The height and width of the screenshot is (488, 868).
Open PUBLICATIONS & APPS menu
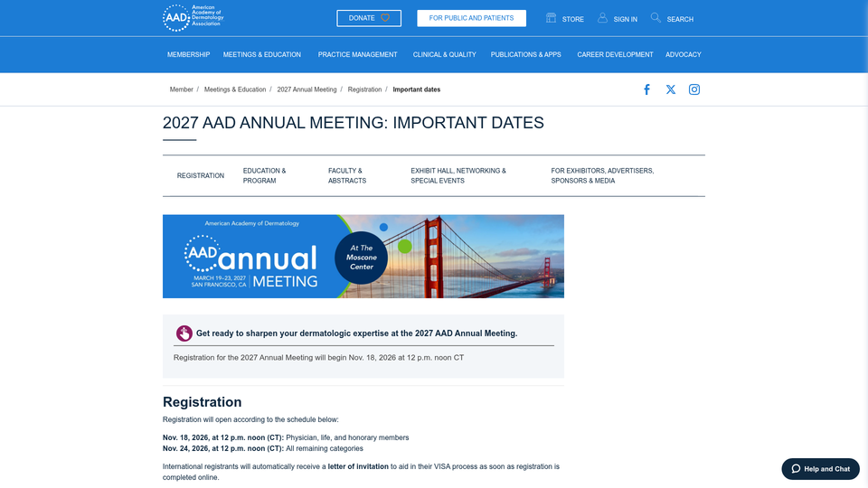pos(526,55)
